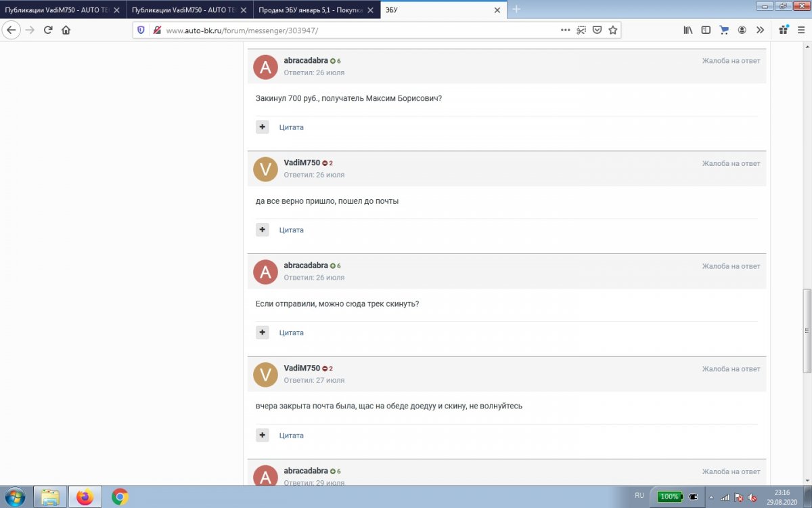Expand overflow toolbar chevron menu
This screenshot has height=508, width=812.
coord(760,30)
